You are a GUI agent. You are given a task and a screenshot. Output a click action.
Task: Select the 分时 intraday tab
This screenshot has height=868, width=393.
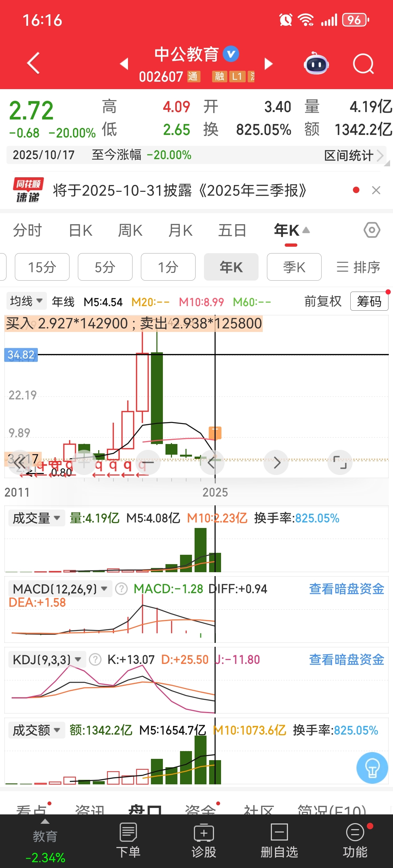pos(27,231)
